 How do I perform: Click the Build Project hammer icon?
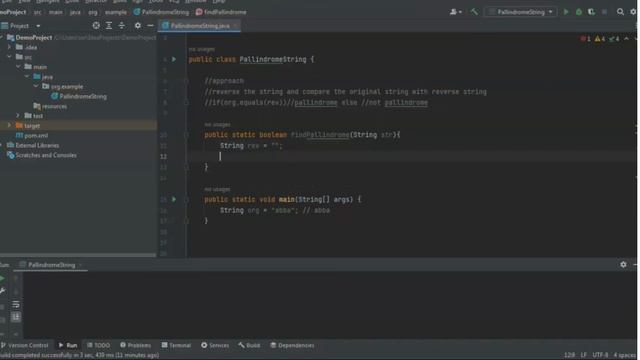click(x=474, y=12)
